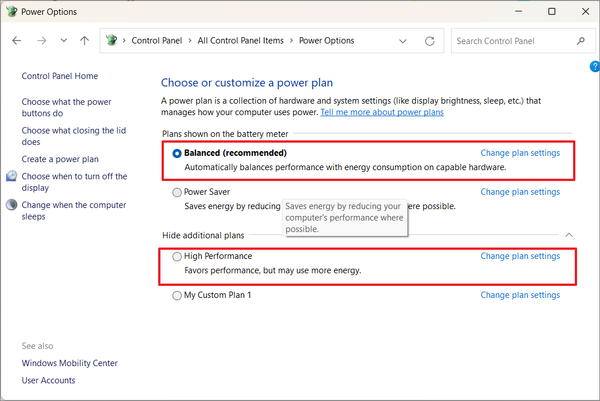Change plan settings for My Custom Plan 1
Screen dimensions: 600x401
(x=520, y=295)
